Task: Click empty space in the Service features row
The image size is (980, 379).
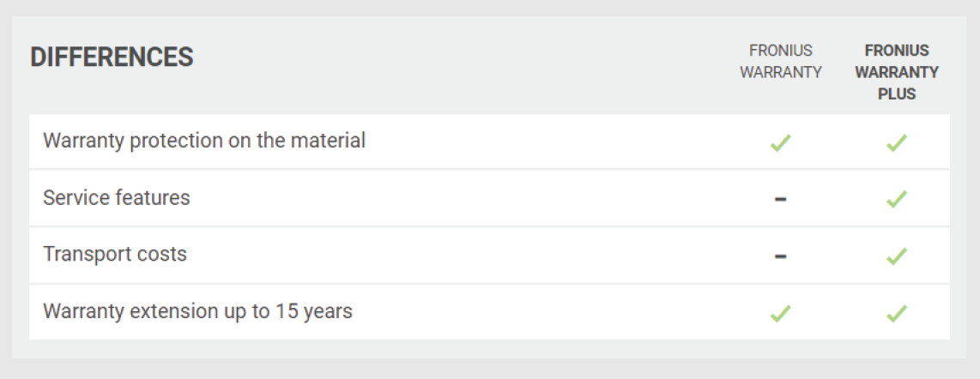Action: coord(472,199)
